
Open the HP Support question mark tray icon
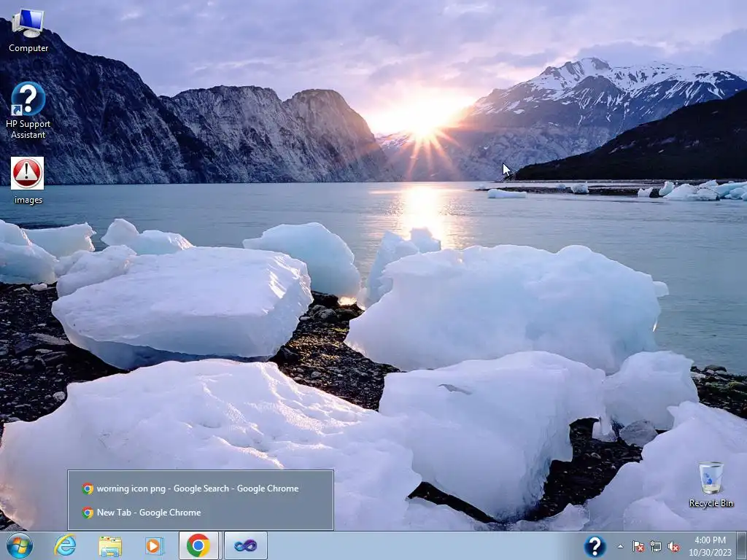click(x=595, y=546)
